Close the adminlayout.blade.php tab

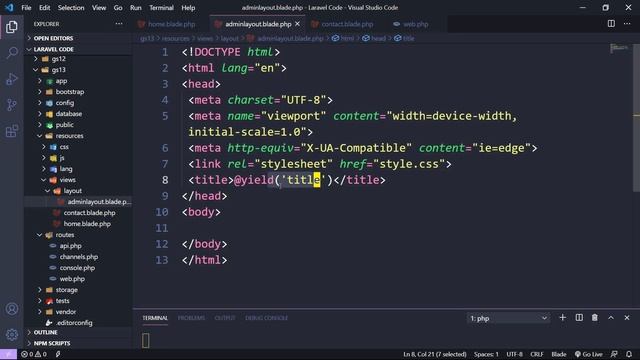298,24
